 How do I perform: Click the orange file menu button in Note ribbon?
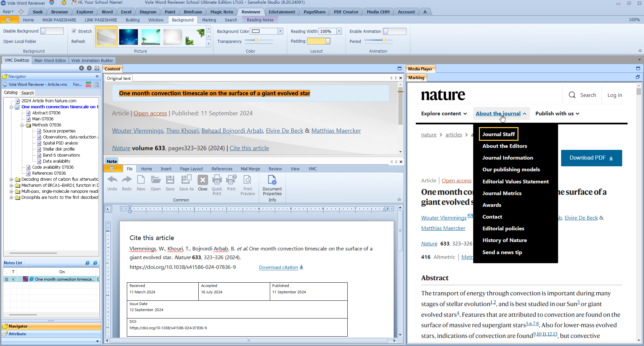113,169
